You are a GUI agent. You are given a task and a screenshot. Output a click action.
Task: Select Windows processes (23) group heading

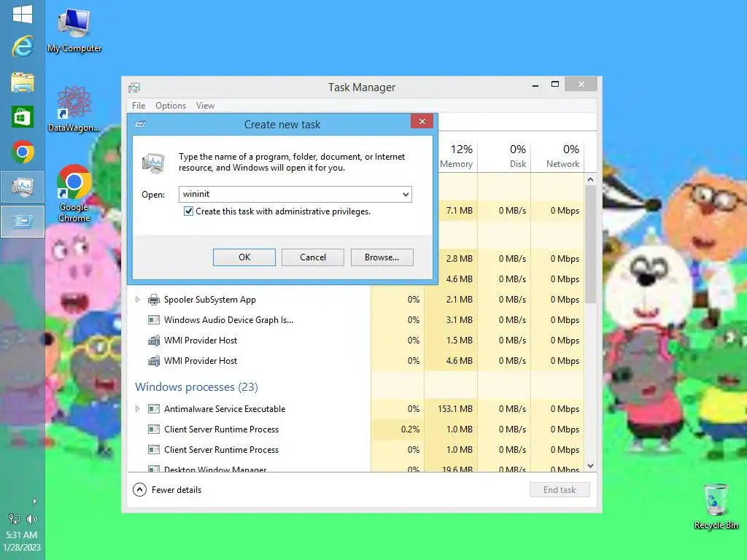point(196,386)
